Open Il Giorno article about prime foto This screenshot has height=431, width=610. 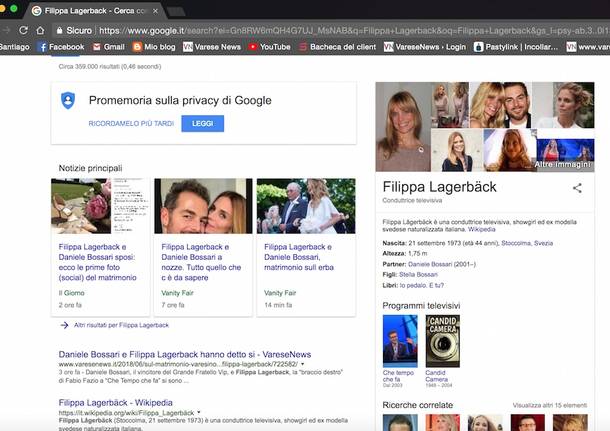98,262
